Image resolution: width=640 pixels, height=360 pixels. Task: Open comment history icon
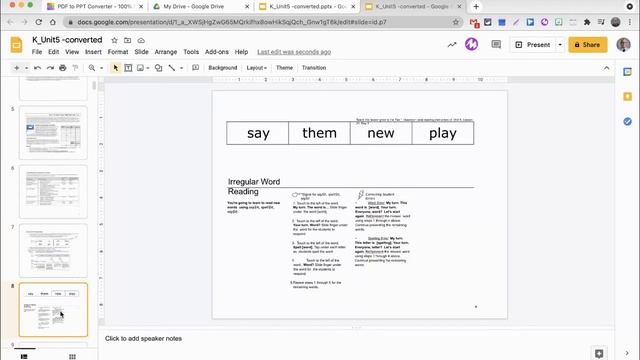pos(496,44)
